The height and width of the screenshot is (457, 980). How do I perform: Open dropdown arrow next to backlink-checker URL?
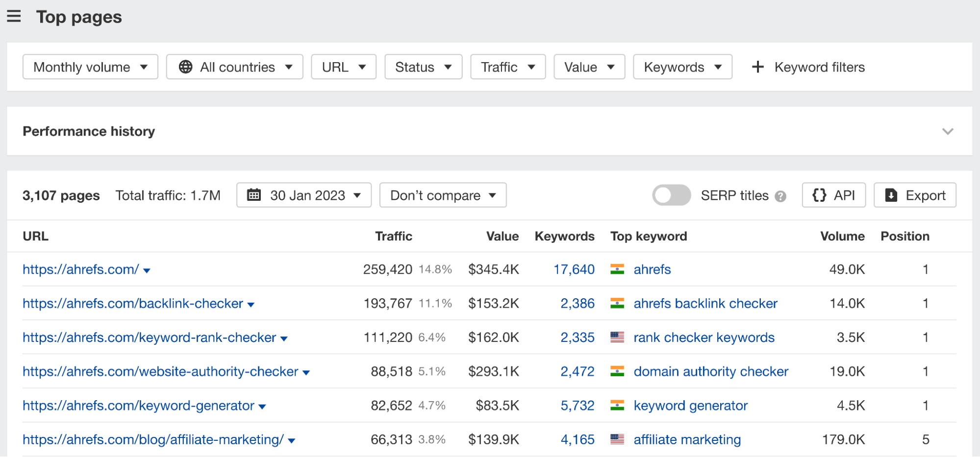point(251,305)
